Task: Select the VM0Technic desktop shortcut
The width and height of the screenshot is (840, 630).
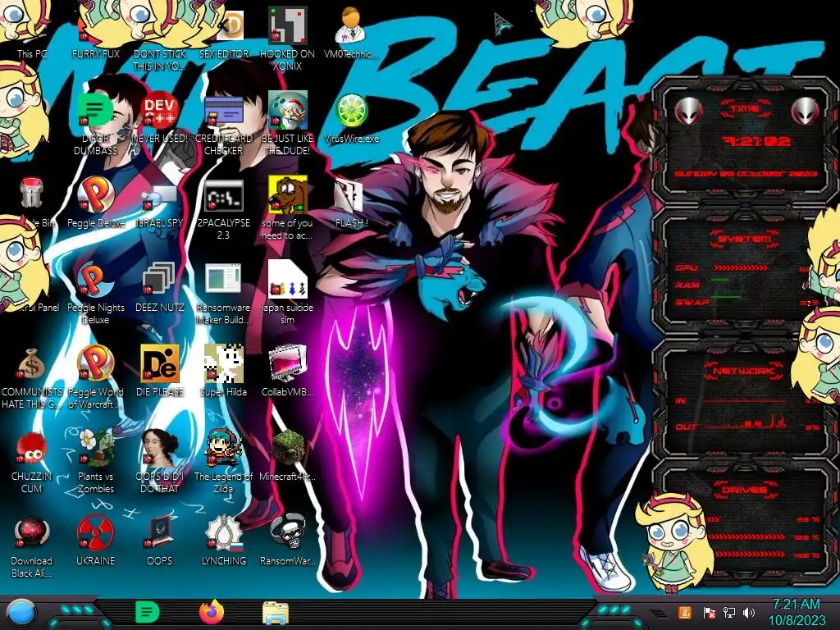Action: pyautogui.click(x=351, y=25)
